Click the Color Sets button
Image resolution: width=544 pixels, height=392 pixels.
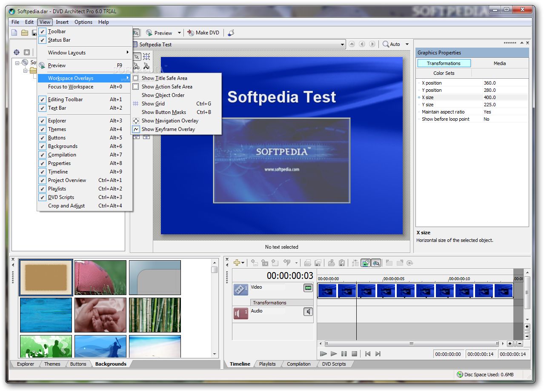click(x=444, y=73)
